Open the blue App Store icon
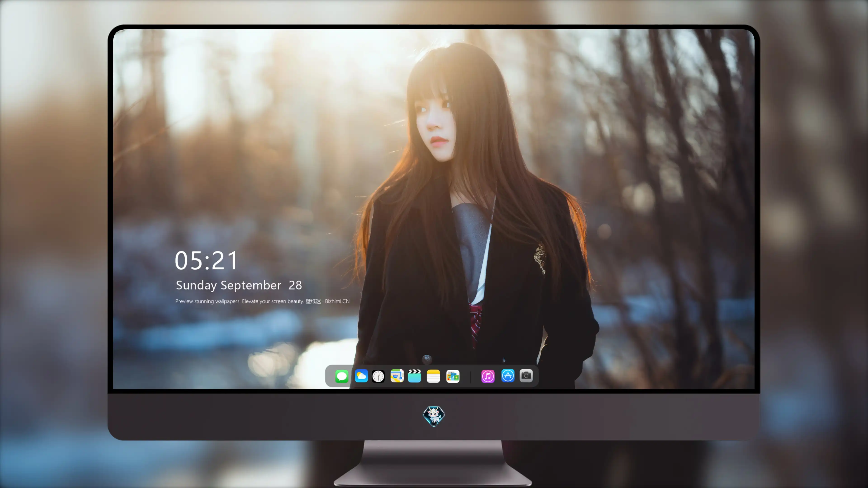 tap(508, 375)
